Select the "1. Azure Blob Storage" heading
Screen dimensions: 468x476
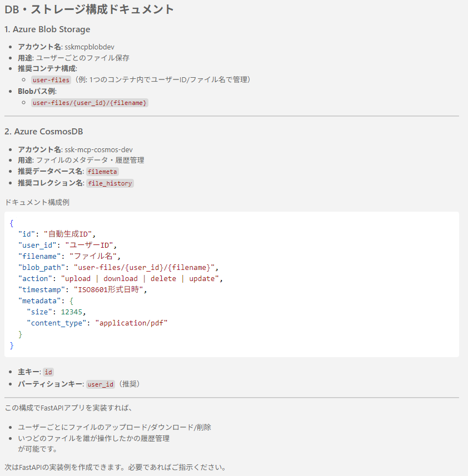(x=47, y=29)
